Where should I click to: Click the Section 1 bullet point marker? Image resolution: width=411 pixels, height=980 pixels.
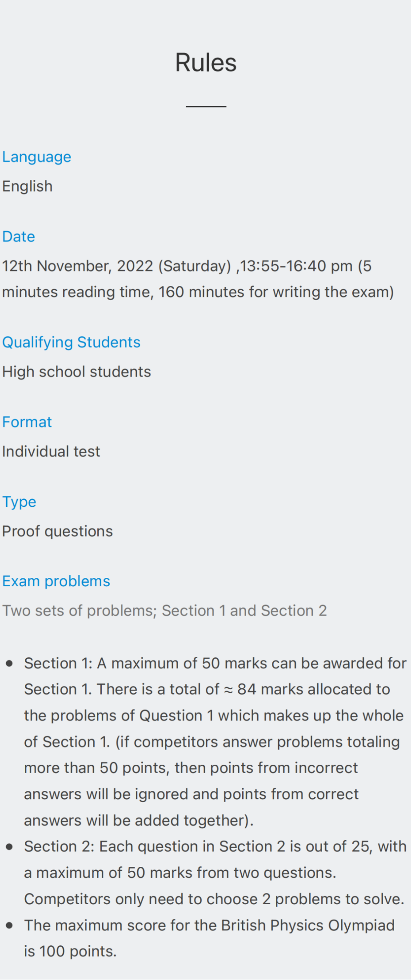(9, 664)
